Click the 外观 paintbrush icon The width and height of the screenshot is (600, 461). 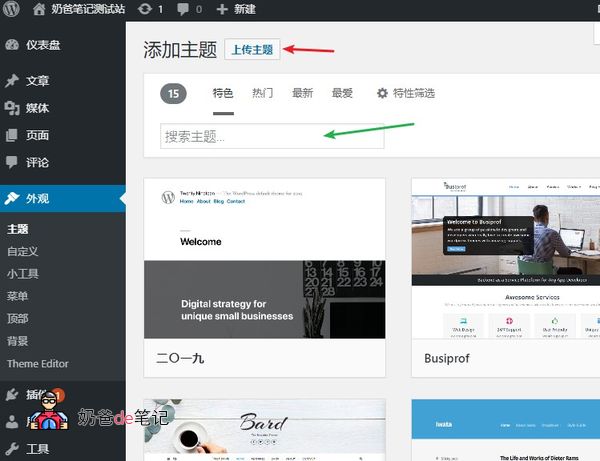(x=12, y=198)
